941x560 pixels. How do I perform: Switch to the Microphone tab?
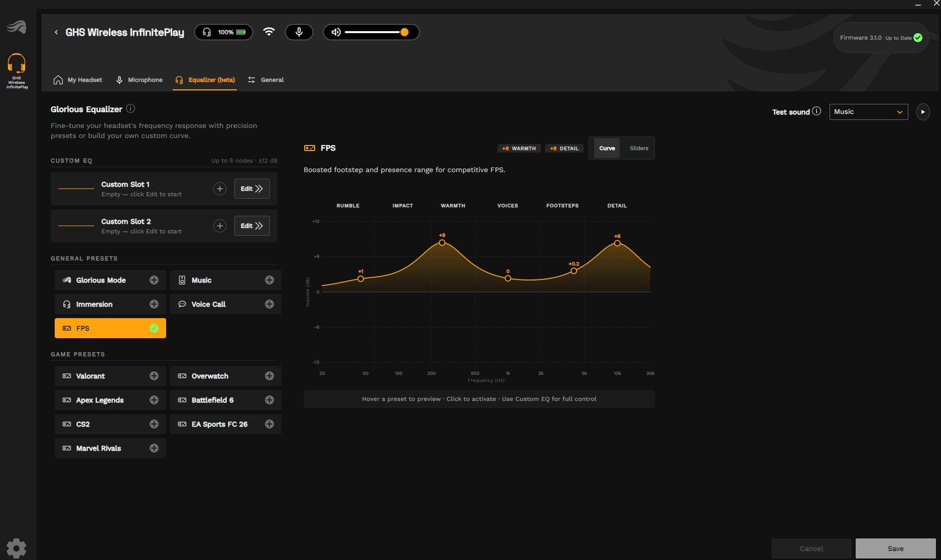(139, 80)
